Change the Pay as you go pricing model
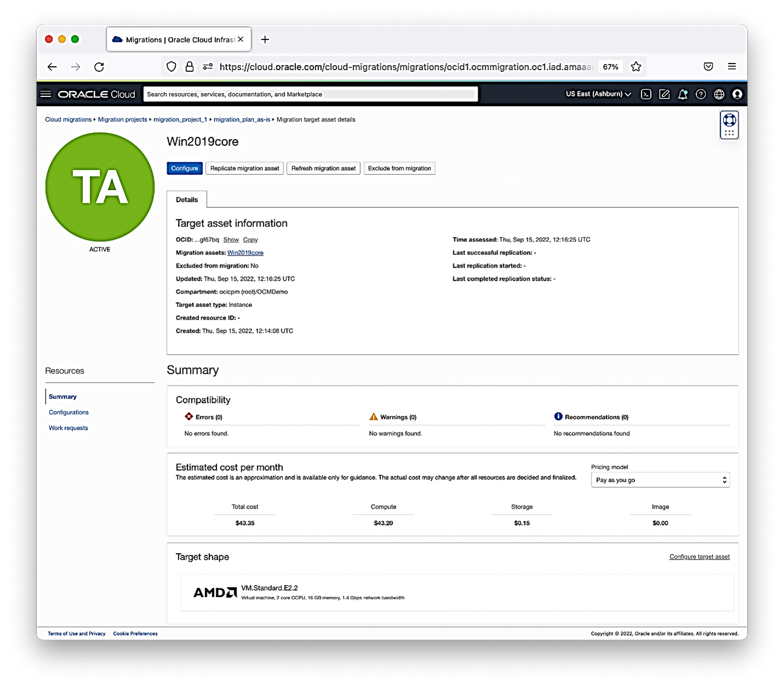Image resolution: width=784 pixels, height=688 pixels. (660, 480)
